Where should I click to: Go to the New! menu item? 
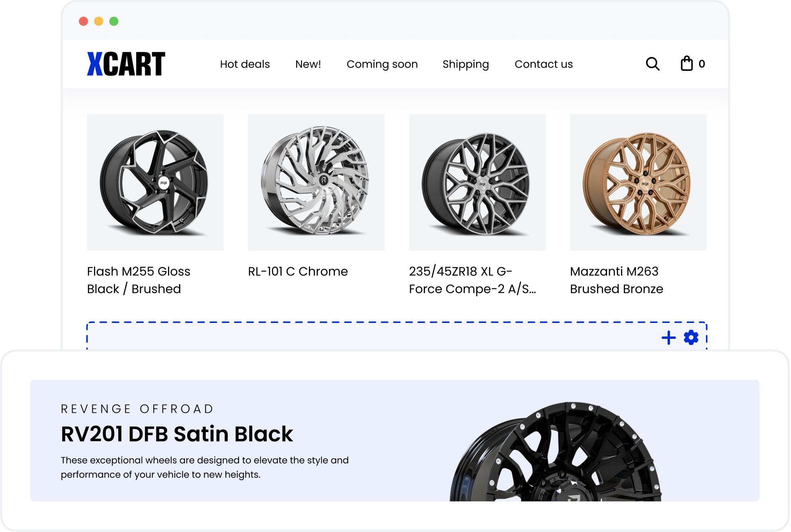click(x=308, y=64)
